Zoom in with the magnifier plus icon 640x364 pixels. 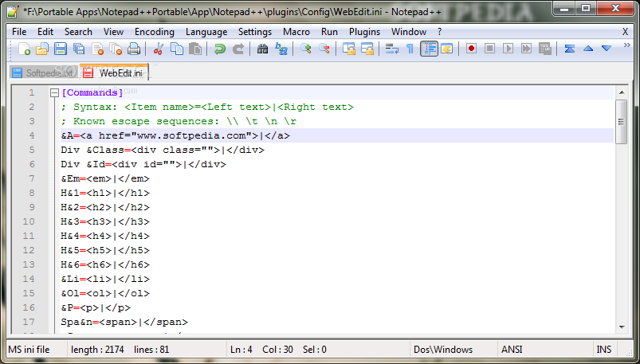click(x=305, y=49)
